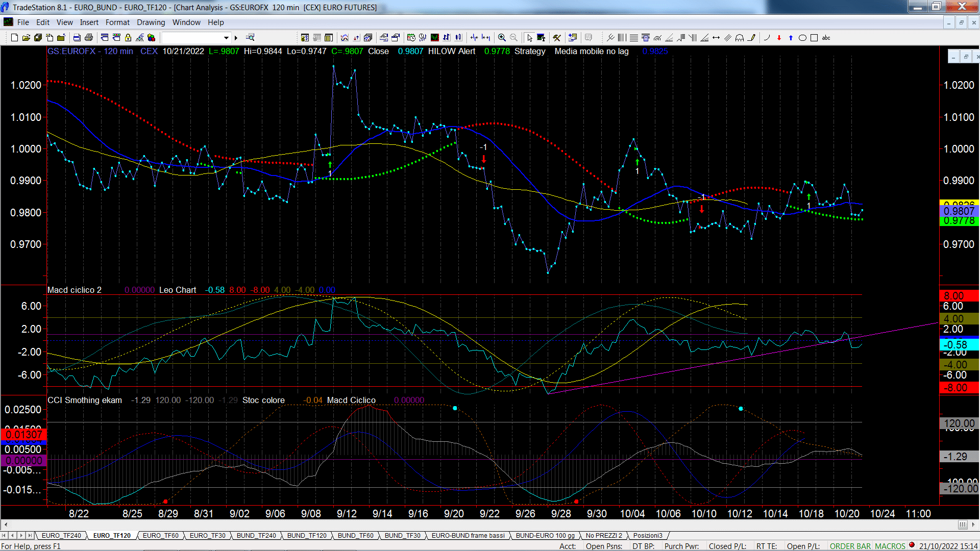Click the hammer and pick strategy icon
Image resolution: width=980 pixels, height=551 pixels.
[x=557, y=37]
